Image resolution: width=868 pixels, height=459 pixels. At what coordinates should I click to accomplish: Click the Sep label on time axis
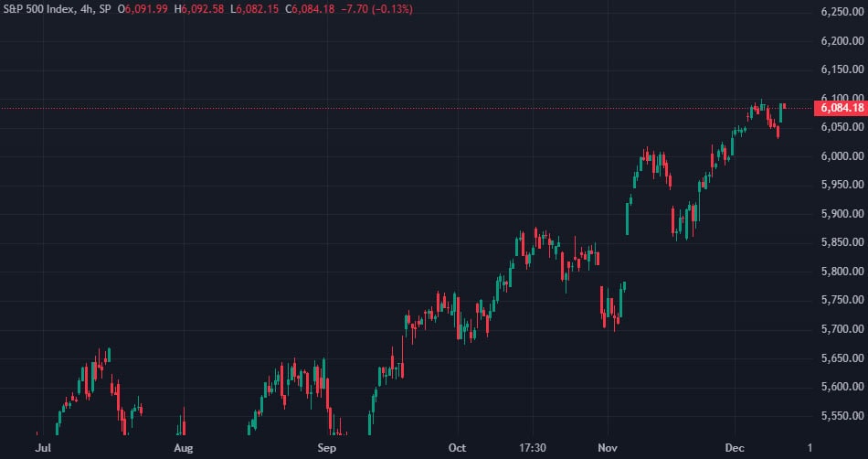pos(326,448)
